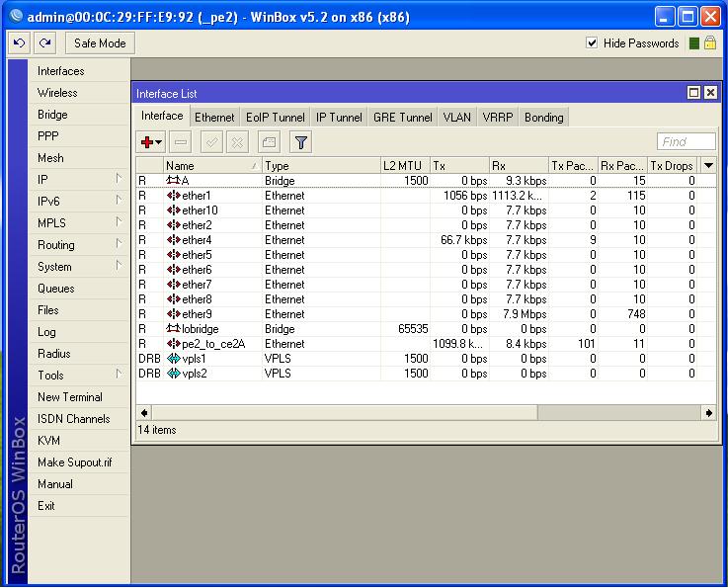The height and width of the screenshot is (588, 728).
Task: Click the WinBox logo in title bar
Action: [16, 17]
